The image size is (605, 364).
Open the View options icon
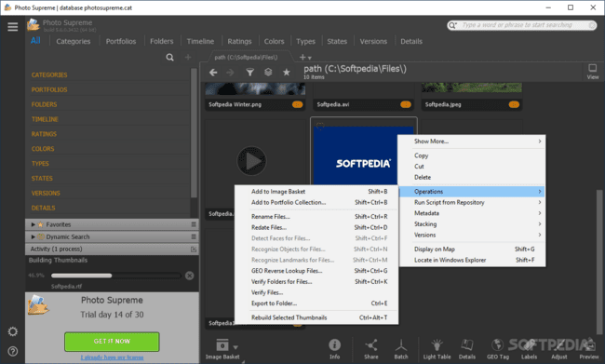[592, 72]
